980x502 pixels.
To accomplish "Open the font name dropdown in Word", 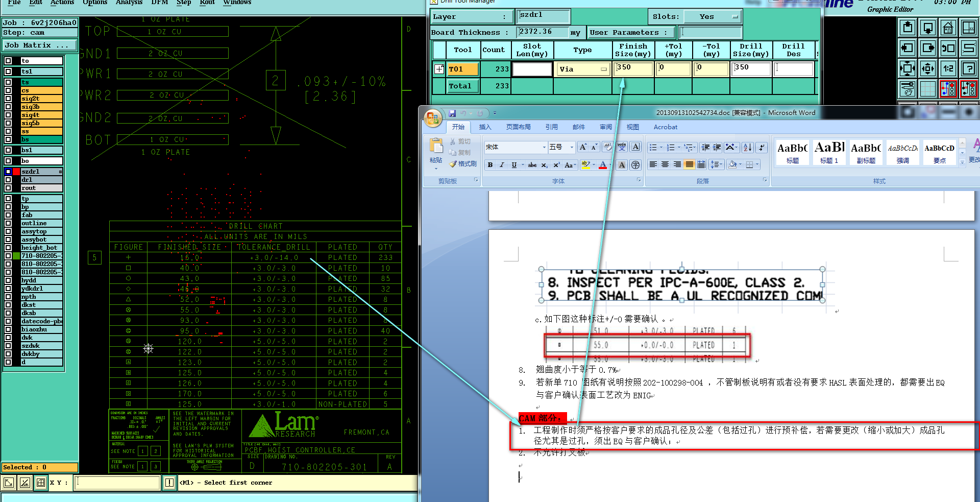I will 544,148.
